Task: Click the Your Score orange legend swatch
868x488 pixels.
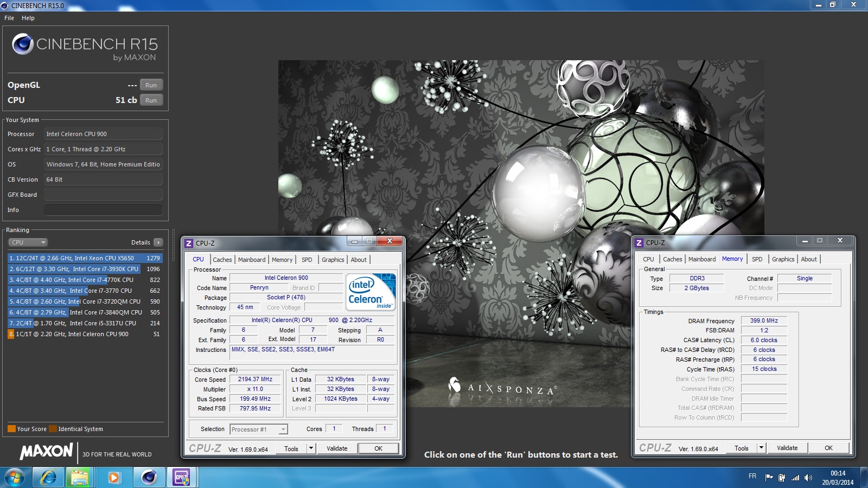Action: point(11,429)
